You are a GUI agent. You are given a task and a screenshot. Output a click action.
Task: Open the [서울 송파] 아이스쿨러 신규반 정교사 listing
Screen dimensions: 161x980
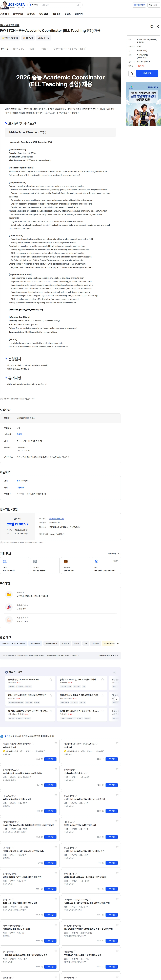coord(20,903)
